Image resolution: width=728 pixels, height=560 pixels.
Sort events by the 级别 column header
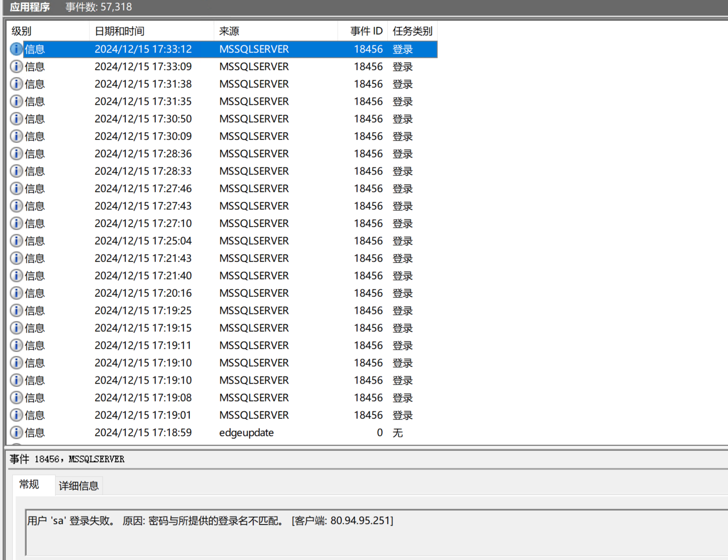point(48,31)
